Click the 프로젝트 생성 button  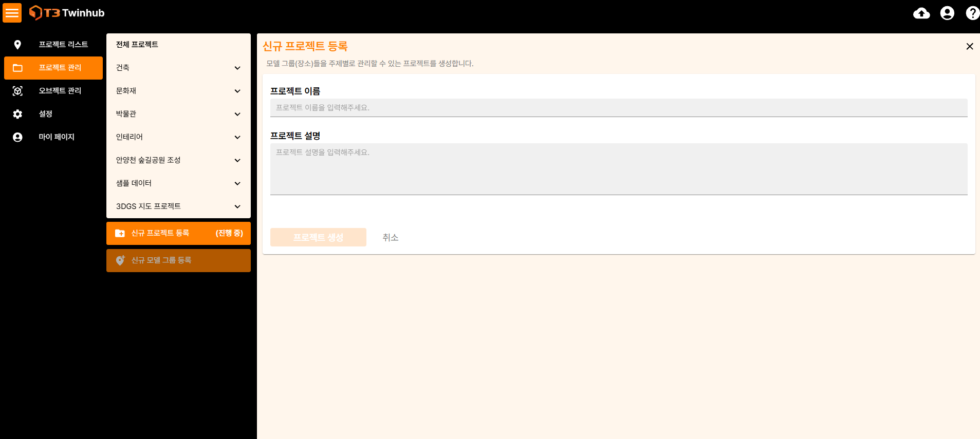[x=318, y=237]
